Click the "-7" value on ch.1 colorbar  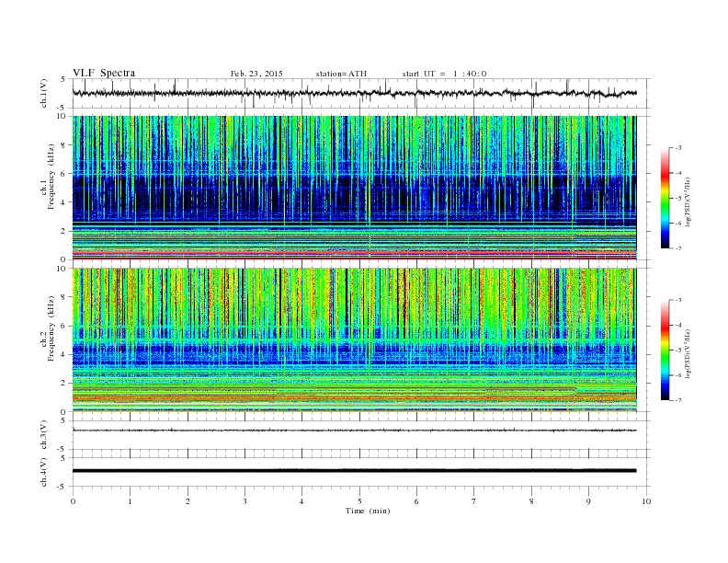[677, 248]
